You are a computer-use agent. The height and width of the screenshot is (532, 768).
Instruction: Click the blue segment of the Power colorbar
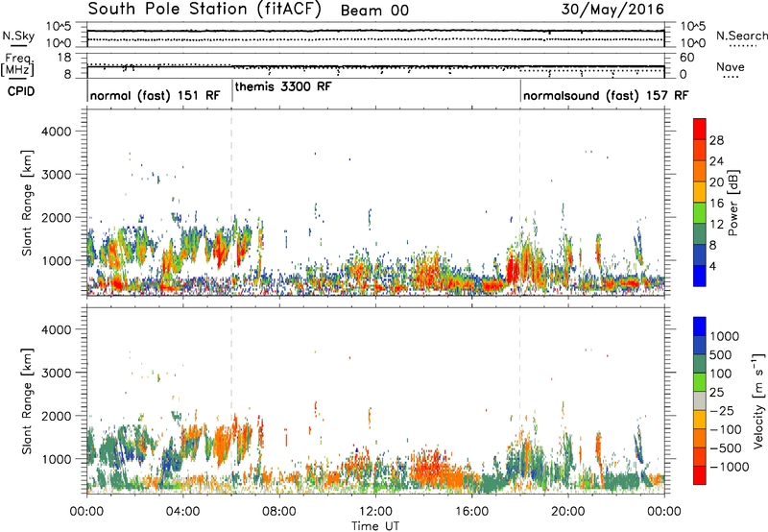[700, 277]
